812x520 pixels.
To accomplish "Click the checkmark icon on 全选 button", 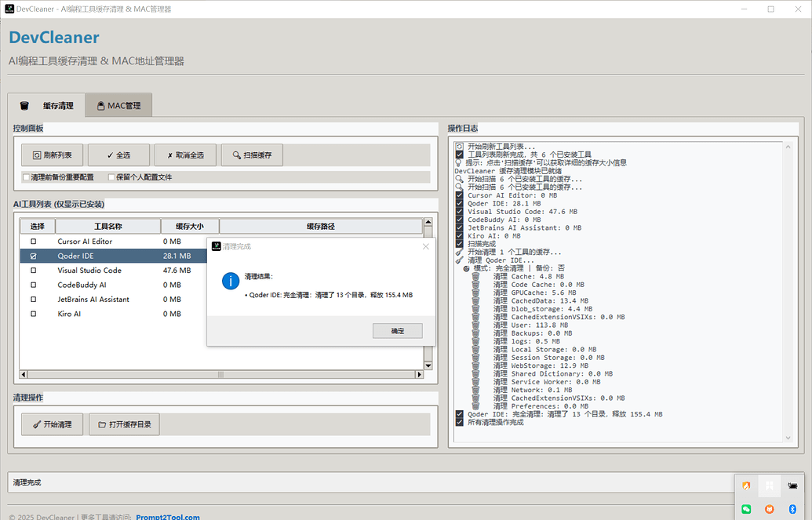I will pos(109,154).
